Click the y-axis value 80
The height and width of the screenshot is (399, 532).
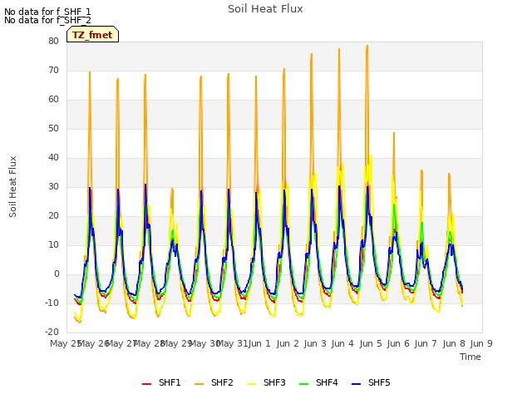tap(53, 41)
